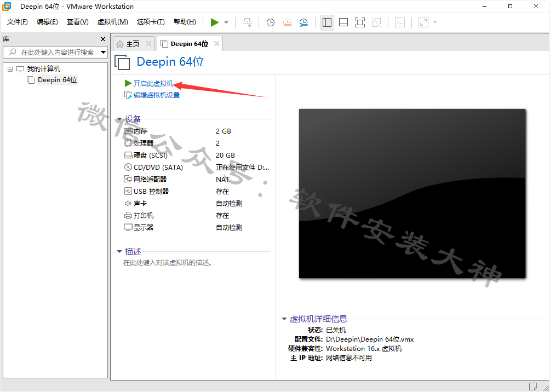
Task: Select the USB 控制器 device label
Action: [151, 191]
